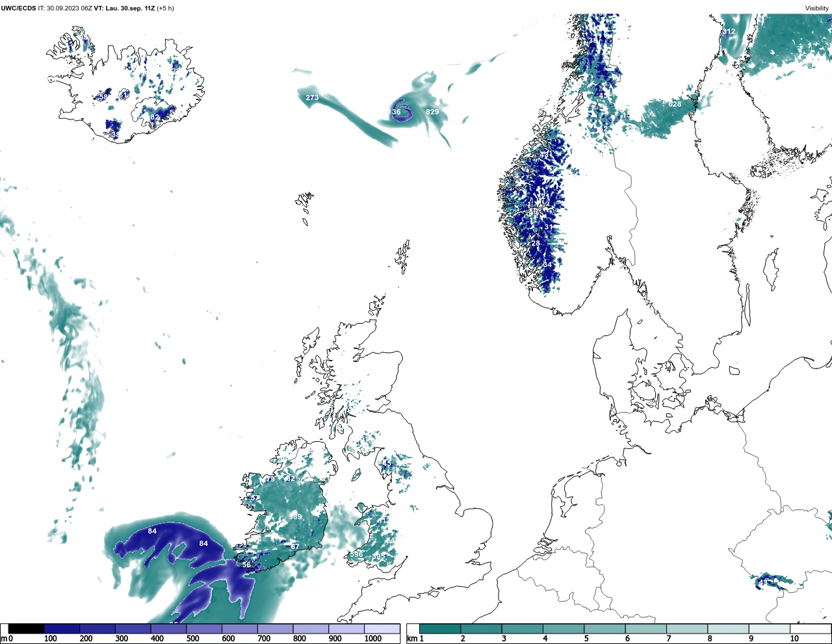Image resolution: width=832 pixels, height=644 pixels.
Task: Select the 5–6 km legend swatch
Action: [604, 629]
